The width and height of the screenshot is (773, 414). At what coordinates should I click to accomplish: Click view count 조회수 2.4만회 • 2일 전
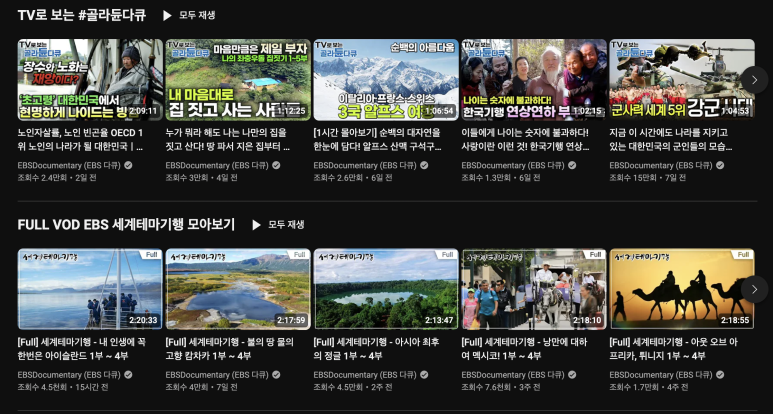point(57,178)
